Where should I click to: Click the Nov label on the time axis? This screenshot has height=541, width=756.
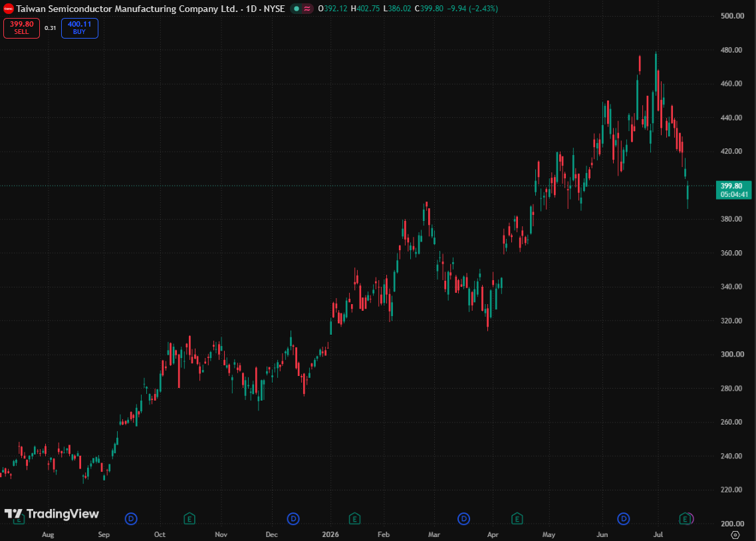(221, 535)
